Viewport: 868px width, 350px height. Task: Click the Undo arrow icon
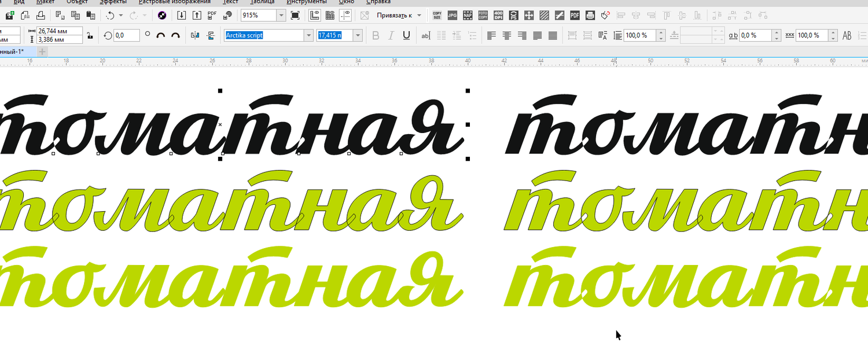[x=110, y=15]
